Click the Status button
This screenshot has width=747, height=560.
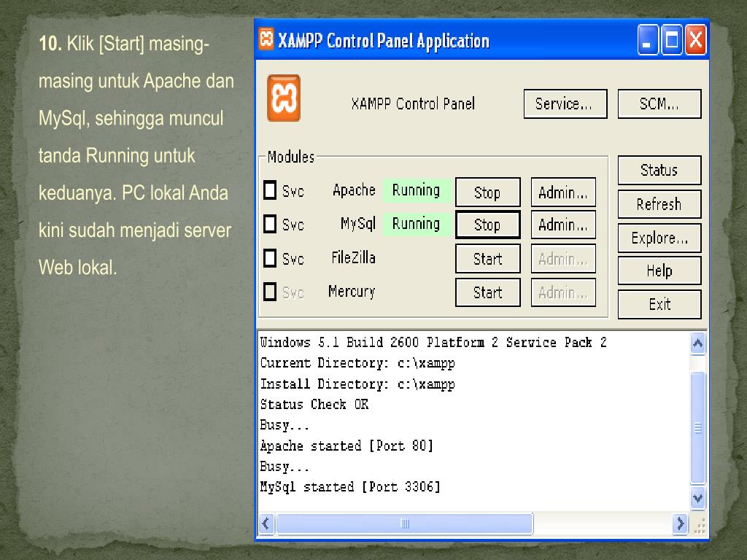click(x=659, y=170)
